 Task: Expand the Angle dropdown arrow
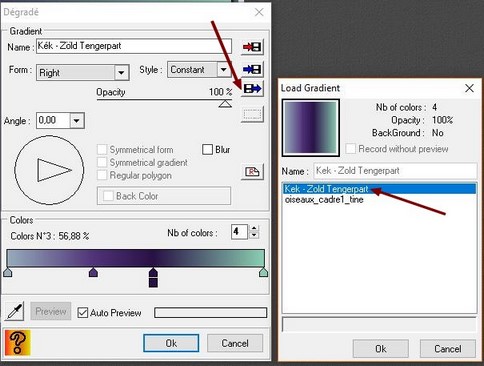pos(77,120)
